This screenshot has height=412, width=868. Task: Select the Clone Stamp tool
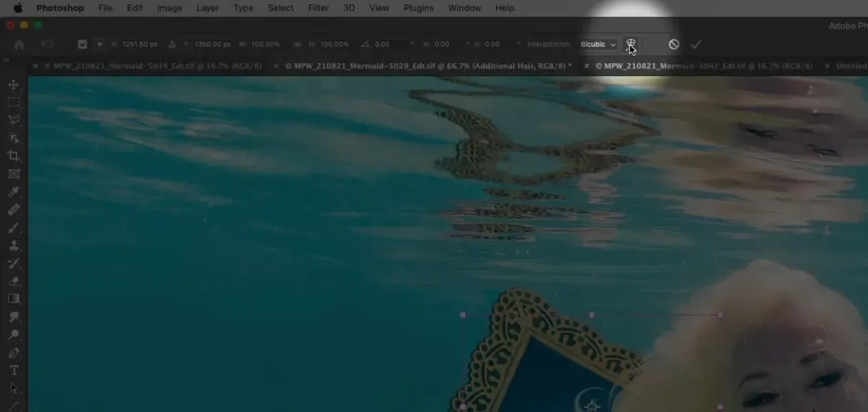click(14, 245)
